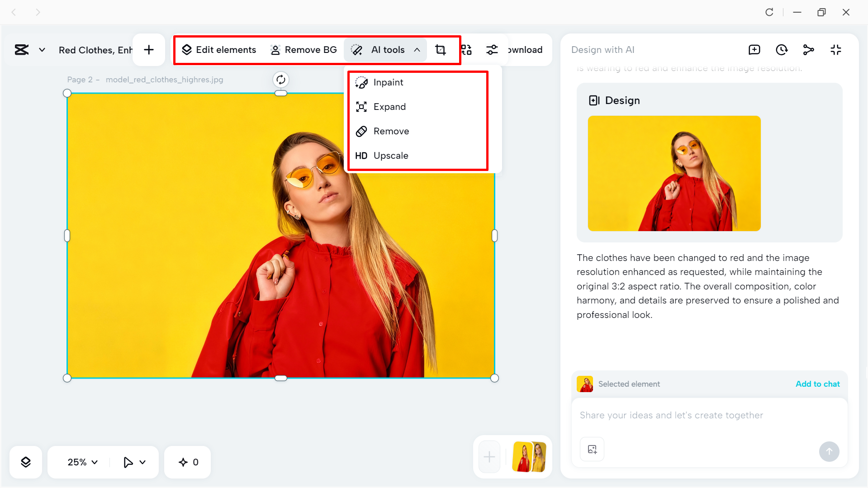
Task: Click the replace arrows above the selected image
Action: pyautogui.click(x=280, y=80)
